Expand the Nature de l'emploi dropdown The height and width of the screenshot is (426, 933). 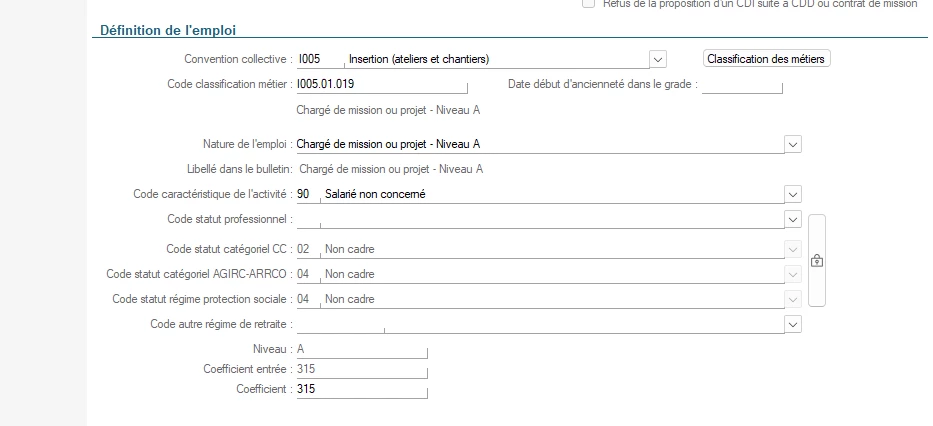click(x=793, y=144)
